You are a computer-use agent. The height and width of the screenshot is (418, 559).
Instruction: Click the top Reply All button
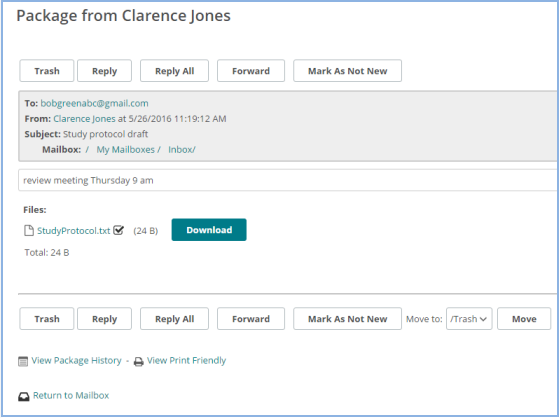click(x=174, y=71)
